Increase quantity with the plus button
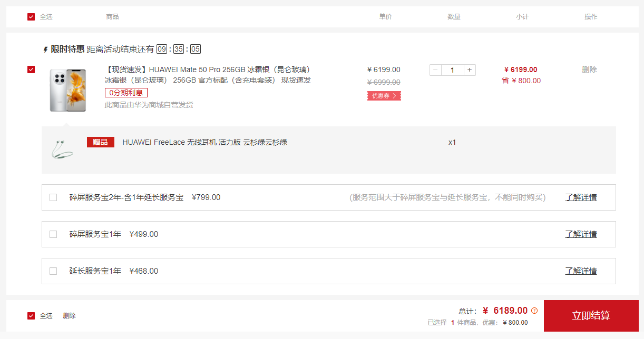 [x=470, y=70]
